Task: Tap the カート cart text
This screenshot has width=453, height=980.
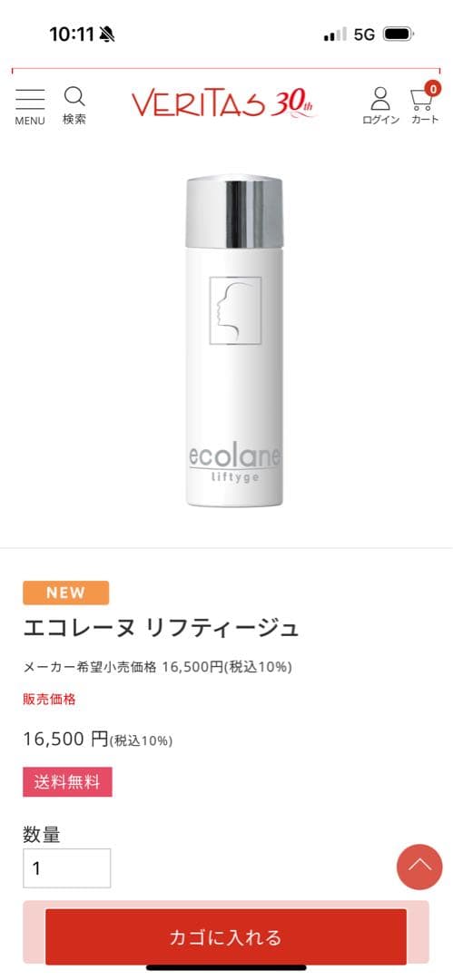Action: (425, 120)
